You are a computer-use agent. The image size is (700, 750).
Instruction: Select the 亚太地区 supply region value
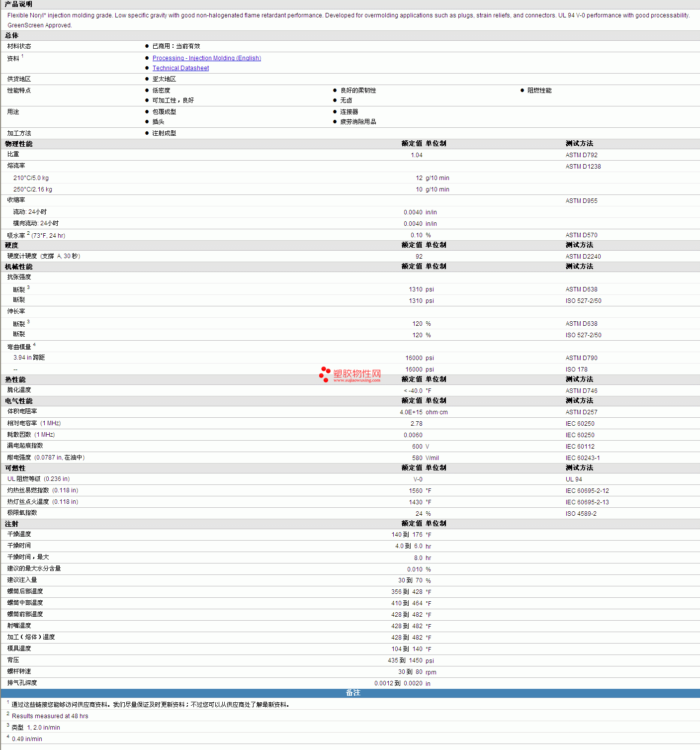[164, 79]
